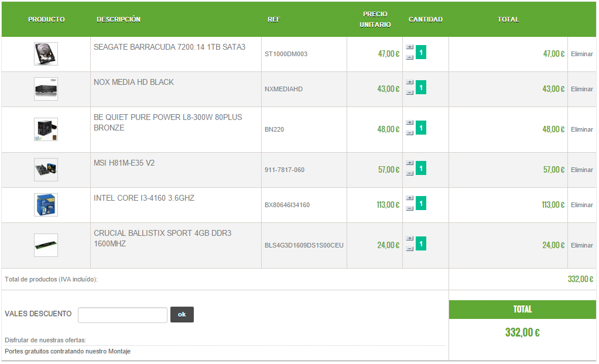This screenshot has height=364, width=599.
Task: Click the 'Total de productos (IVA incluído)' label
Action: point(51,279)
